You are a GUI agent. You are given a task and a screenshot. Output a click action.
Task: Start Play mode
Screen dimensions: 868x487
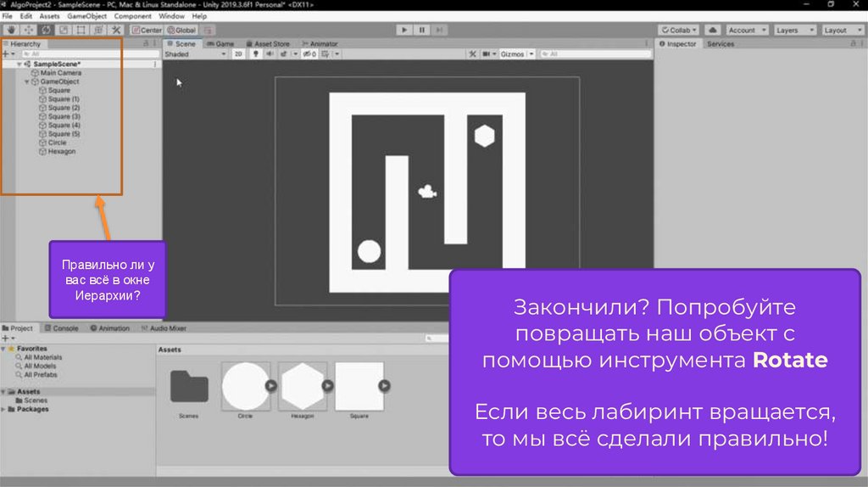(404, 30)
